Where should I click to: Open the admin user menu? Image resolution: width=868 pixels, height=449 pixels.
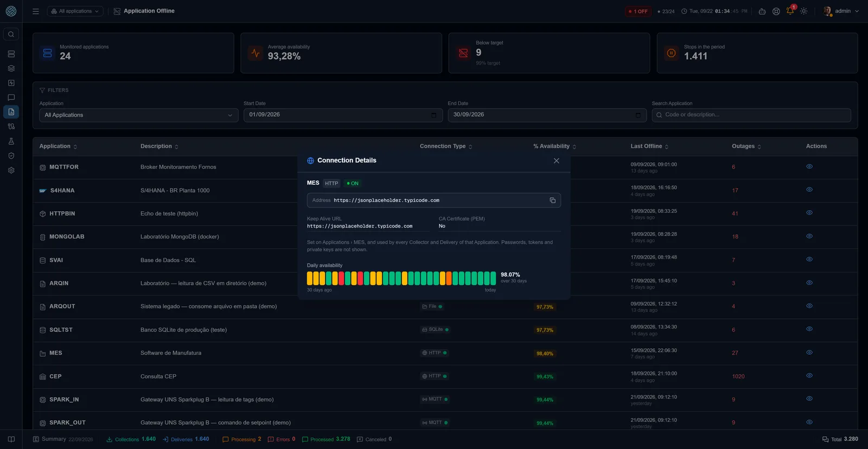click(841, 11)
